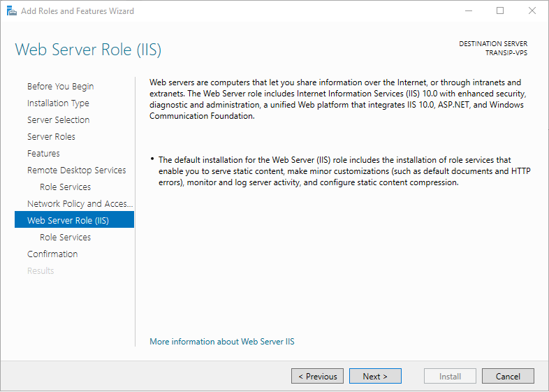
Task: Open the Installation Type step
Action: [58, 103]
